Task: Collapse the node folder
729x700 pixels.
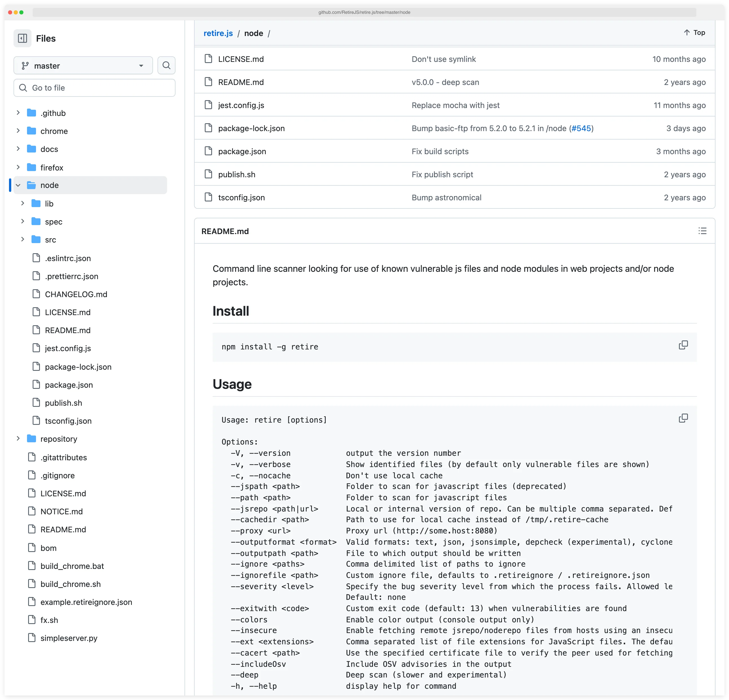Action: 18,185
